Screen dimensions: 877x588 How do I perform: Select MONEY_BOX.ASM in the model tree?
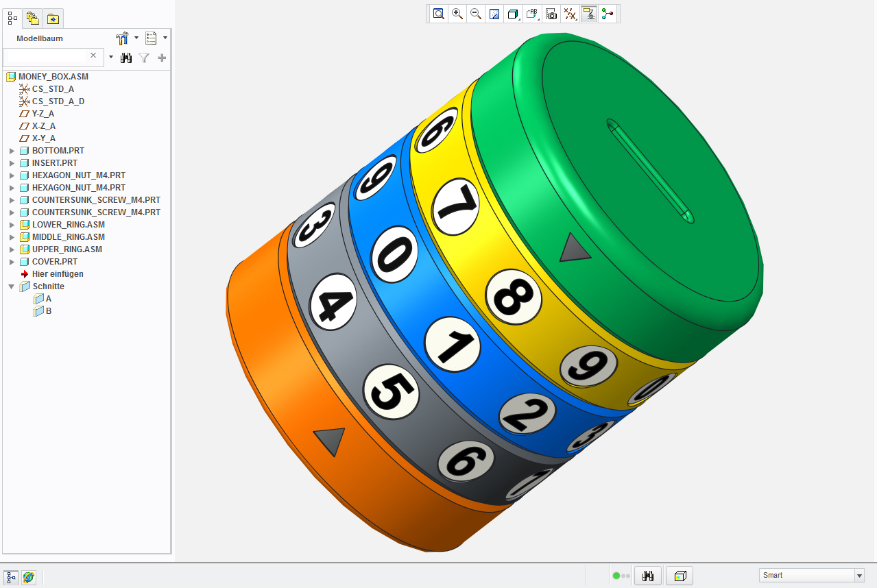(53, 77)
